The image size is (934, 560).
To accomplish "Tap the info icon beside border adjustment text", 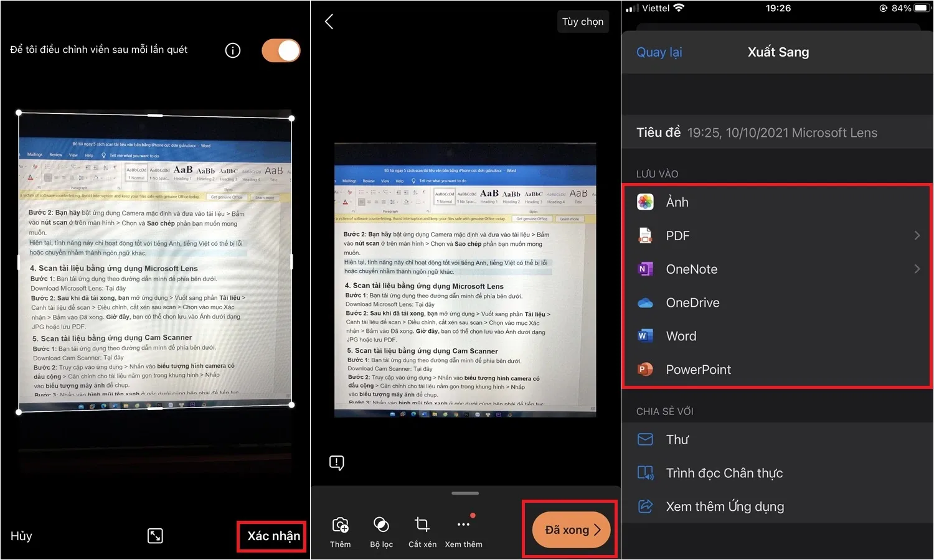I will point(233,50).
